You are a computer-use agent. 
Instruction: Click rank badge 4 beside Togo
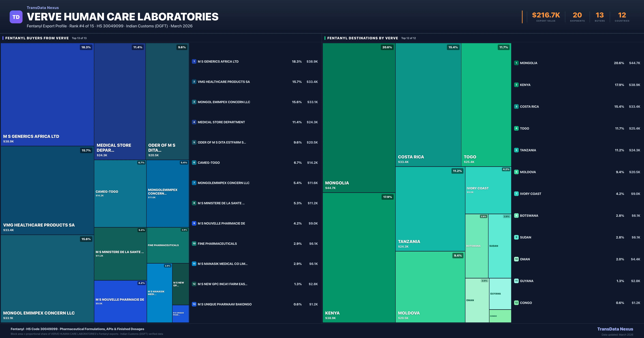[516, 128]
